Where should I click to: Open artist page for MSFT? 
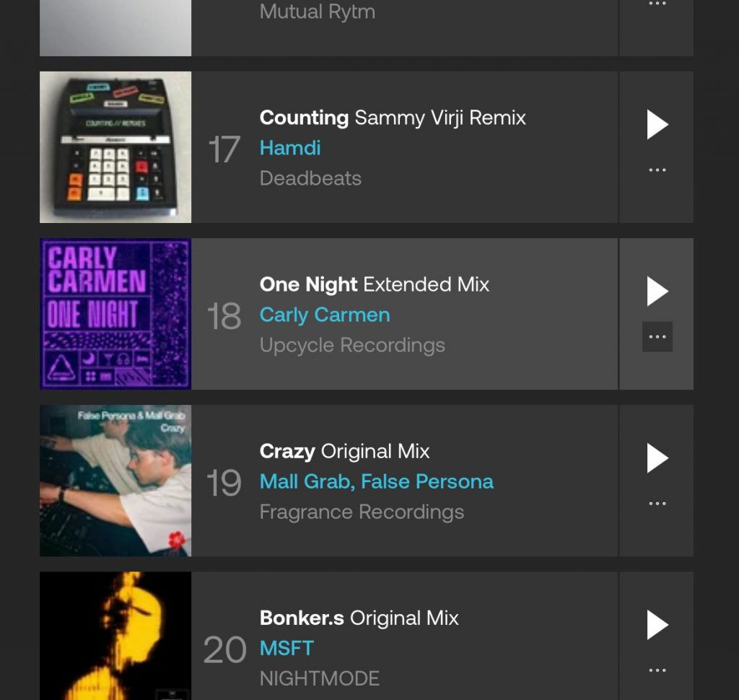287,649
